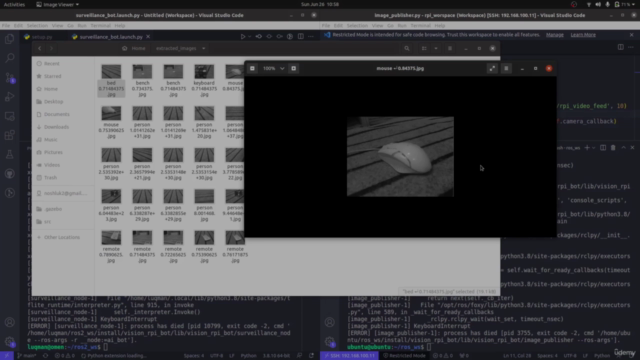Open Testing flask icon in left VS Code
This screenshot has height=360, width=640.
[x=10, y=154]
